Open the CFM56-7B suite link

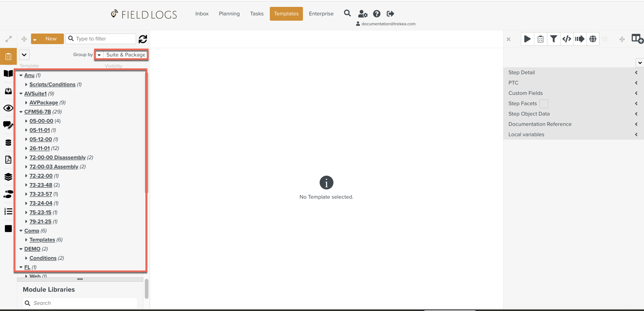click(x=38, y=112)
